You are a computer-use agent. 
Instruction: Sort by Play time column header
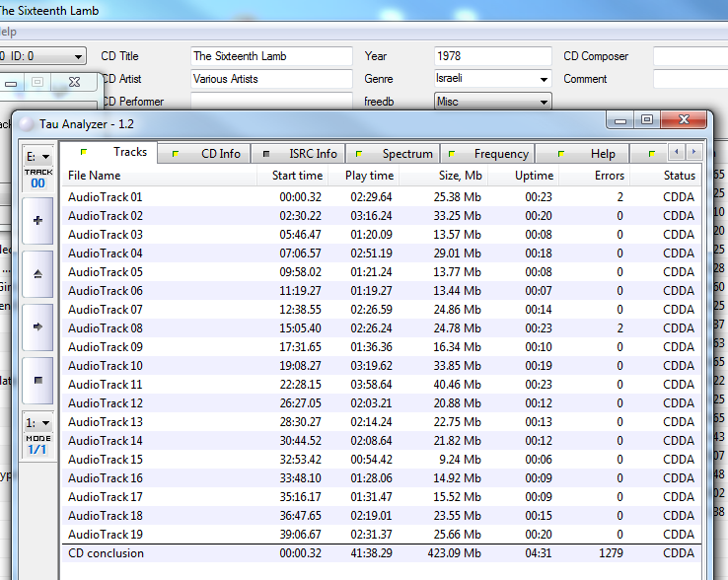pos(364,176)
